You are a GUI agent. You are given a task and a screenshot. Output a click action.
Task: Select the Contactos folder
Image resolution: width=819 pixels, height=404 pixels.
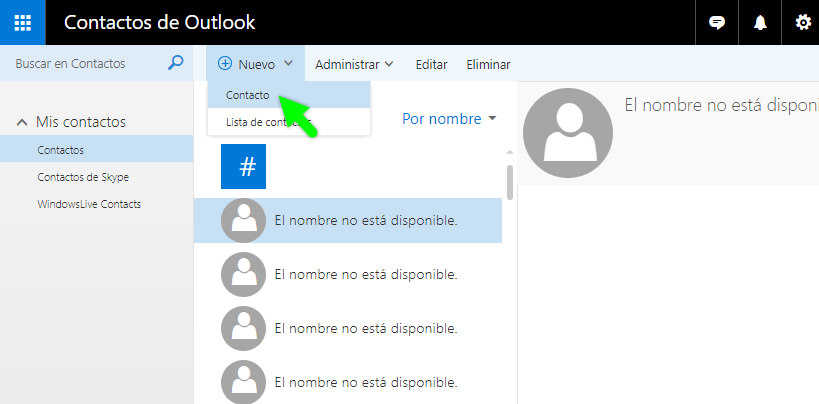tap(60, 150)
